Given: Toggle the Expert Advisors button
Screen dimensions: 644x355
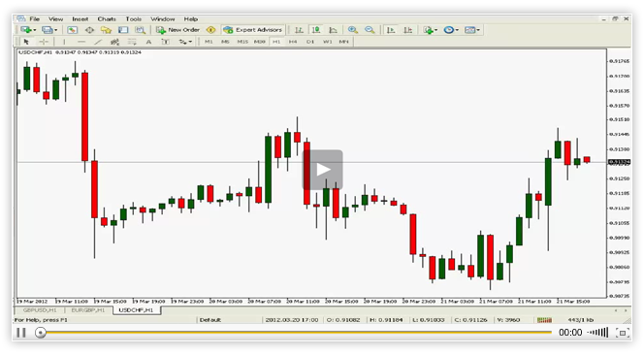Looking at the screenshot, I should [252, 30].
